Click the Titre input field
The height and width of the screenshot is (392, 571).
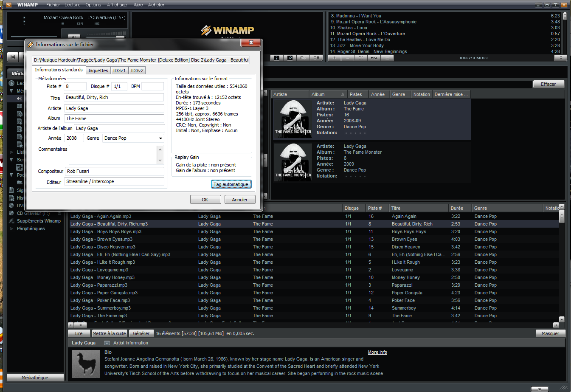tap(114, 98)
